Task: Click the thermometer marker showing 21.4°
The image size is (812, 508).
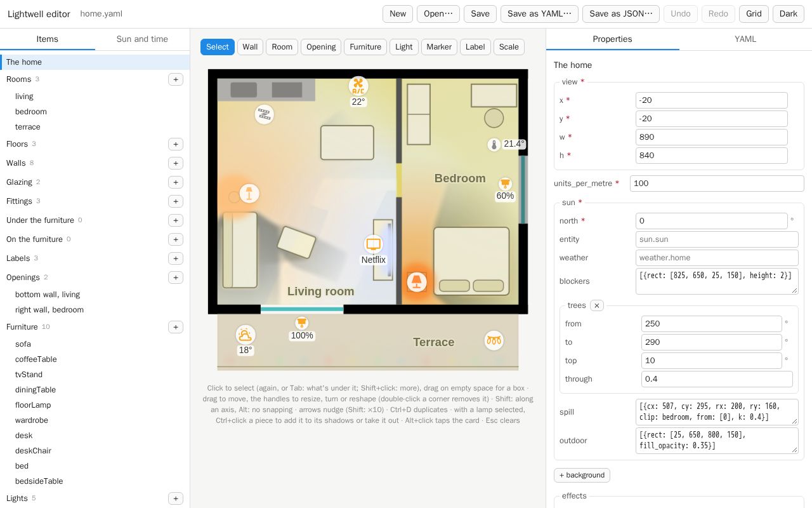Action: (494, 145)
